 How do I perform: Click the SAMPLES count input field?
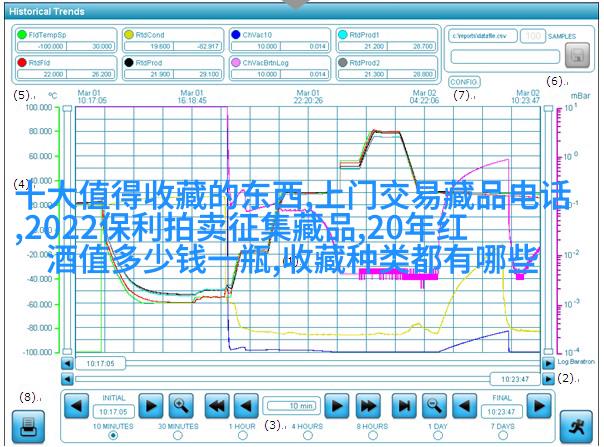point(533,36)
